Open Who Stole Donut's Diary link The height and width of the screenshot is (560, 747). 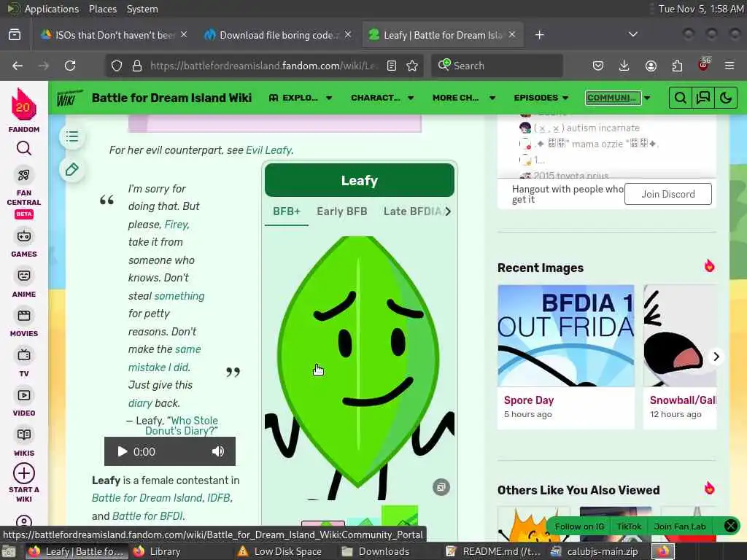(x=182, y=426)
